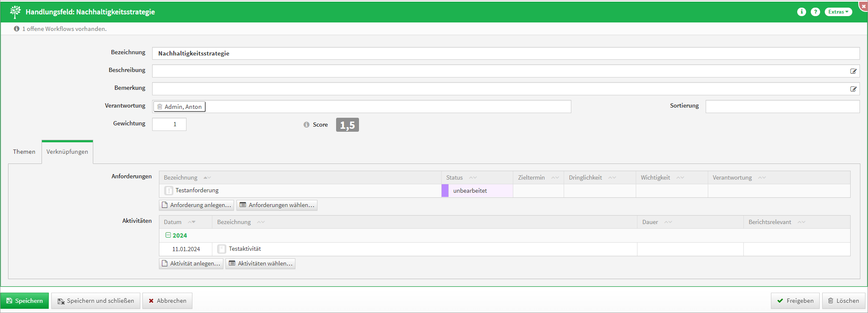Image resolution: width=868 pixels, height=313 pixels.
Task: Switch to the Themen tab
Action: pyautogui.click(x=24, y=152)
